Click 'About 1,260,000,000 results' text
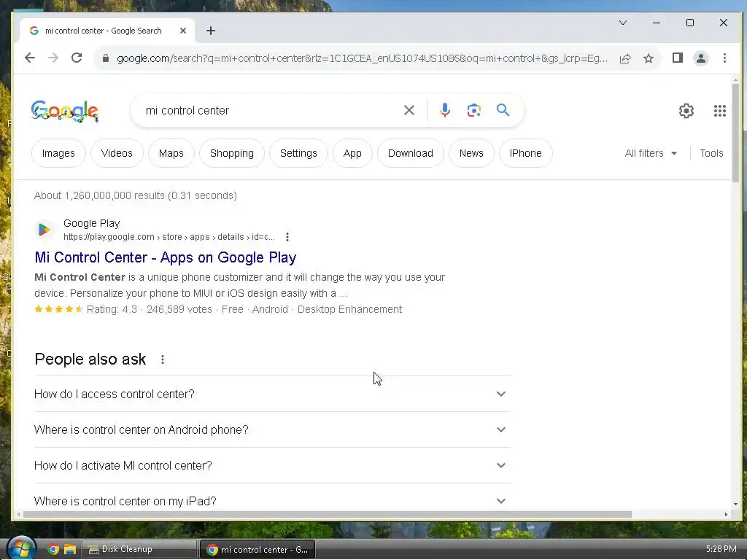 pos(99,195)
